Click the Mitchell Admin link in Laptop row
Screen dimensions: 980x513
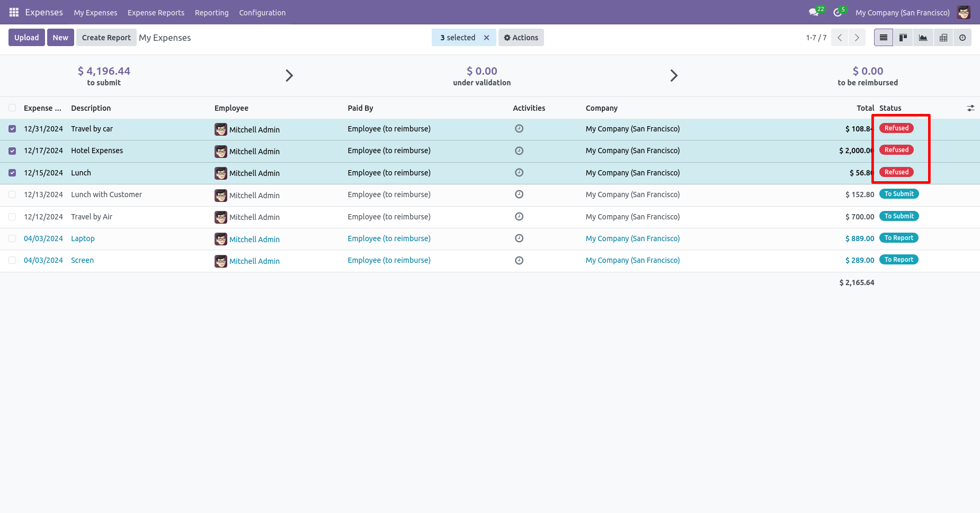pos(254,240)
